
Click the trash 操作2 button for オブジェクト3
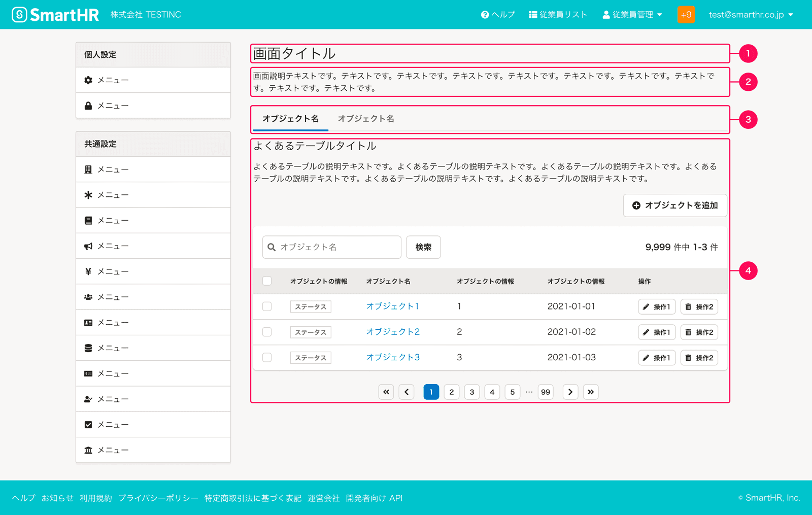point(699,358)
